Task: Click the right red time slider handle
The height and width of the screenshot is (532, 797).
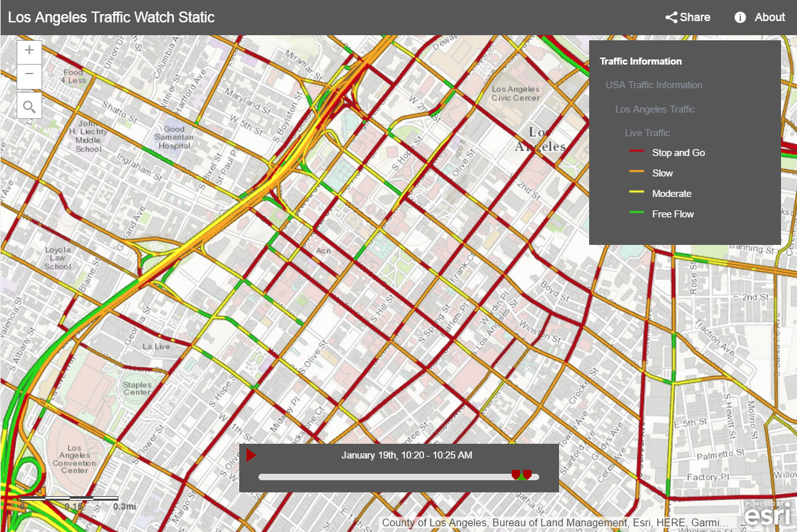Action: pos(527,474)
